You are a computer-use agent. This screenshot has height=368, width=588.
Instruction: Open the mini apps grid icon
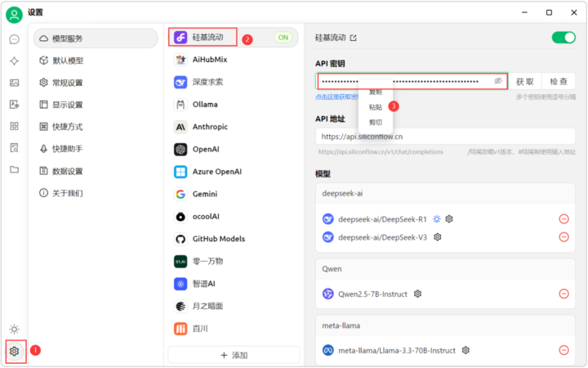click(x=14, y=126)
